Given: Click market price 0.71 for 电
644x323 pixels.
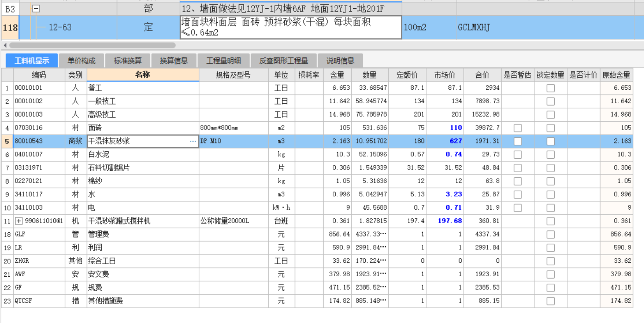Looking at the screenshot, I should 444,208.
